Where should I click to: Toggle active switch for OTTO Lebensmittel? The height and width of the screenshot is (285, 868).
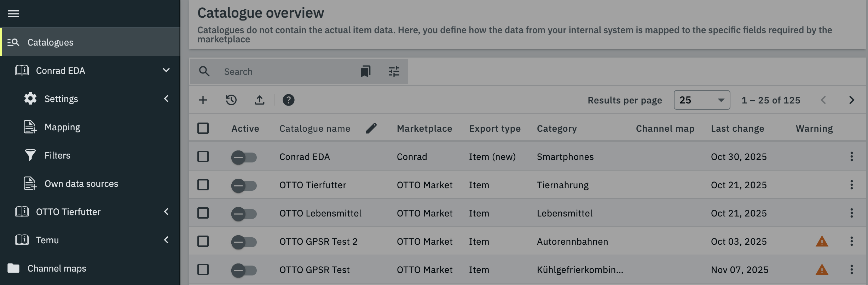click(244, 214)
